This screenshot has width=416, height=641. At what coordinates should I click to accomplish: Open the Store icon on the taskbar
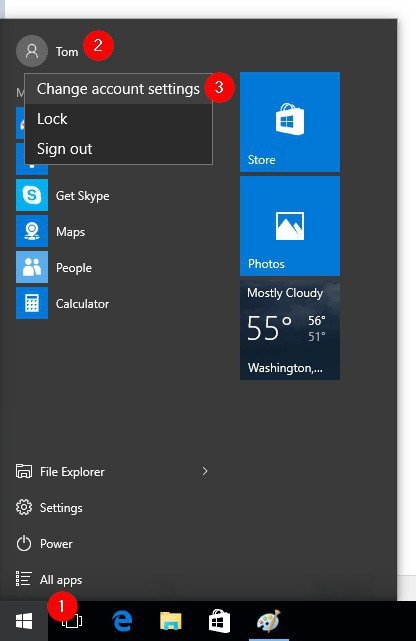point(219,621)
